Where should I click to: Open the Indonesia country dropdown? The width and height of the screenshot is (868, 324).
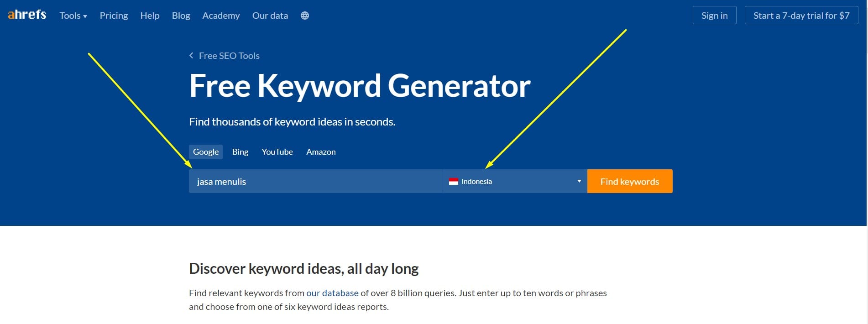coord(515,181)
